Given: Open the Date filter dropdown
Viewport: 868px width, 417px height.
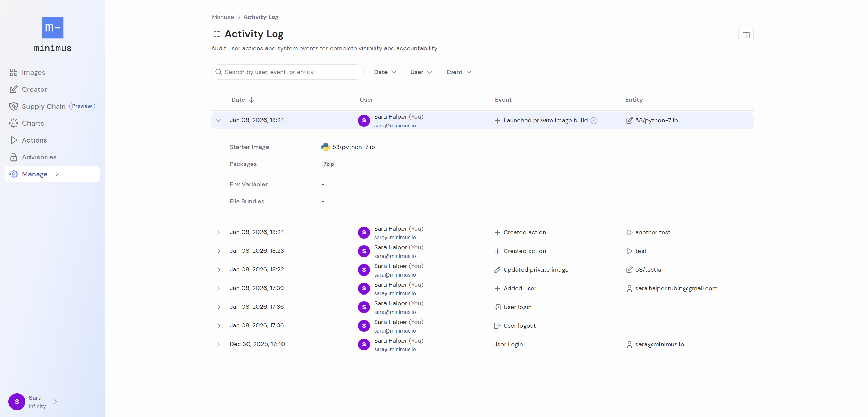Looking at the screenshot, I should pos(385,72).
